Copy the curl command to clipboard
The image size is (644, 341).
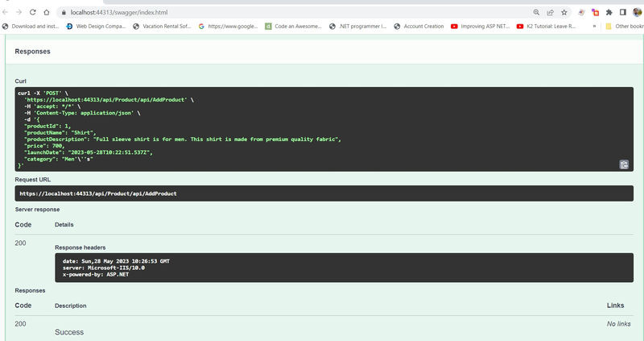[623, 164]
